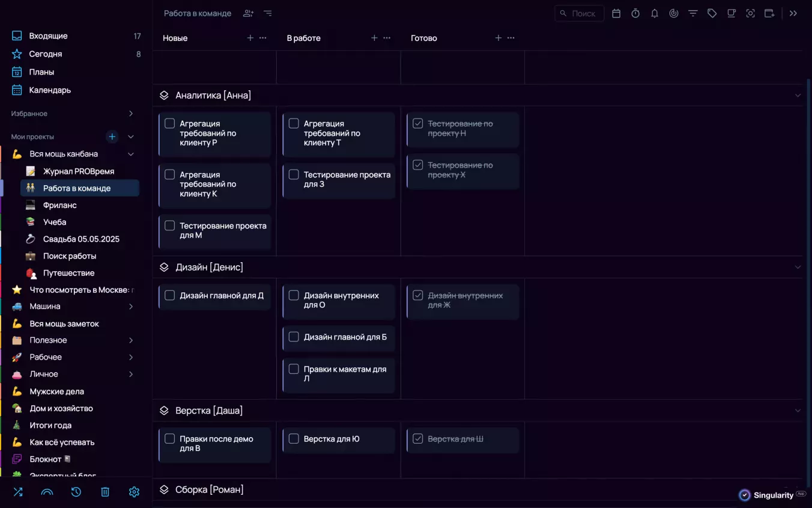Add a task to В работе column
Viewport: 812px width, 508px height.
[374, 38]
